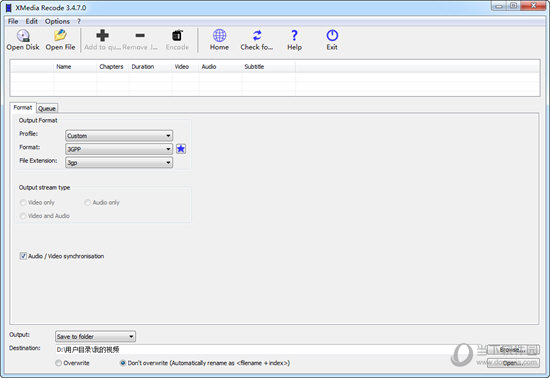Image resolution: width=550 pixels, height=378 pixels.
Task: Open the ? menu
Action: (x=79, y=21)
